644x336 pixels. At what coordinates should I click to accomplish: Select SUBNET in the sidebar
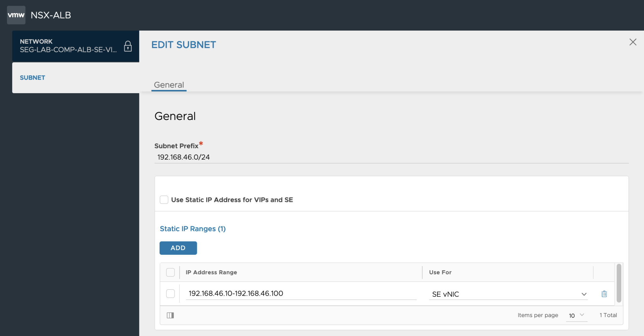point(32,77)
